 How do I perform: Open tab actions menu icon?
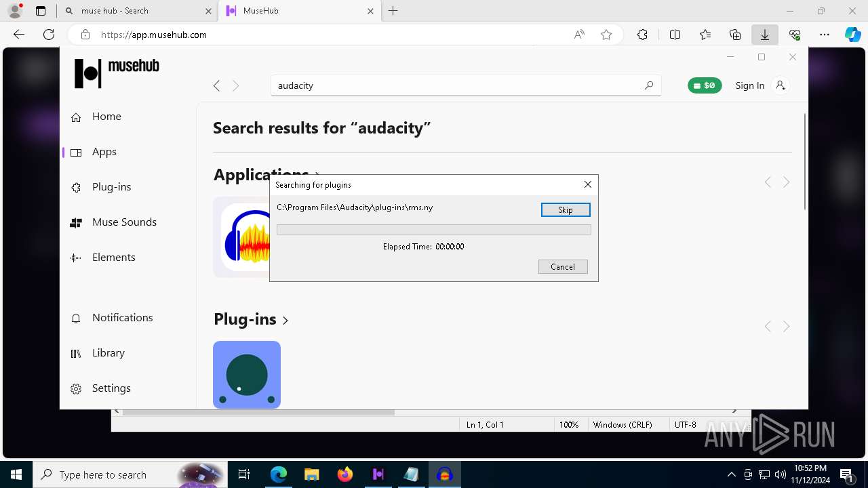pyautogui.click(x=41, y=11)
